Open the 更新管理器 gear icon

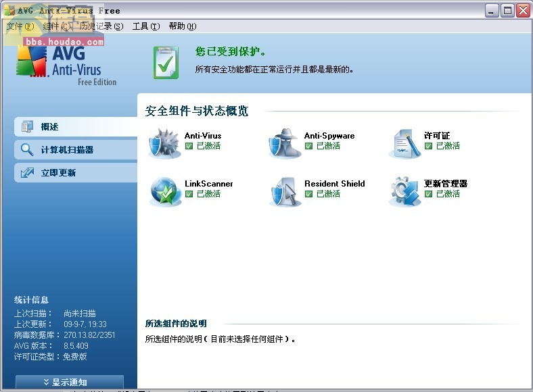coord(404,191)
